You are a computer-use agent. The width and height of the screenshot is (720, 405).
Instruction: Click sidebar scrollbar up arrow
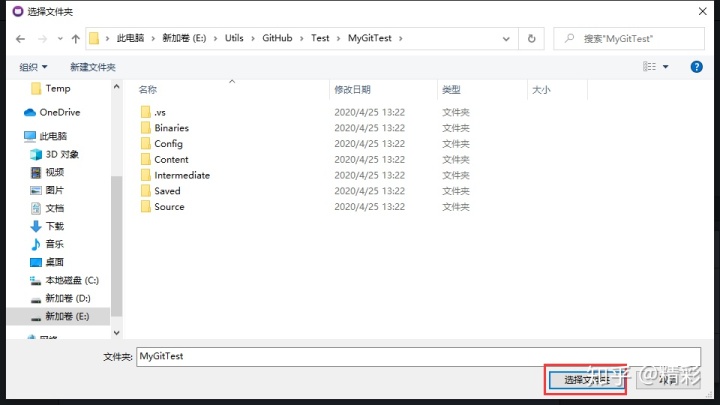point(117,86)
